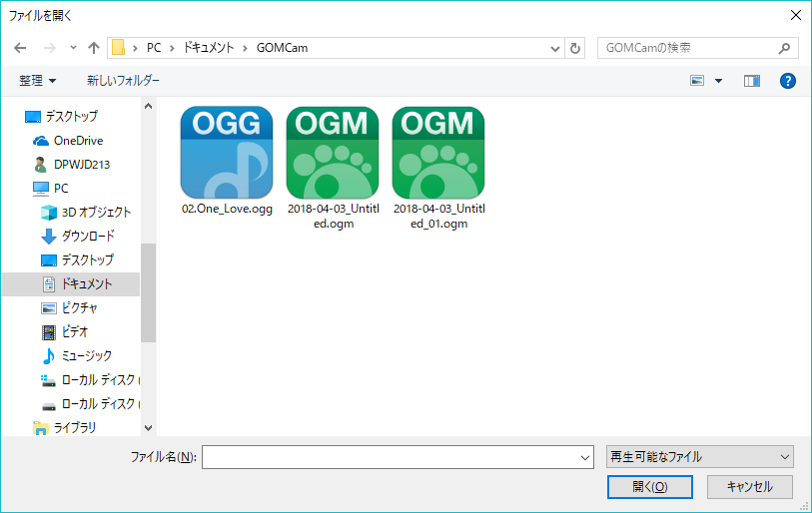812x513 pixels.
Task: Open the ダウンロード folder in sidebar
Action: pyautogui.click(x=88, y=237)
